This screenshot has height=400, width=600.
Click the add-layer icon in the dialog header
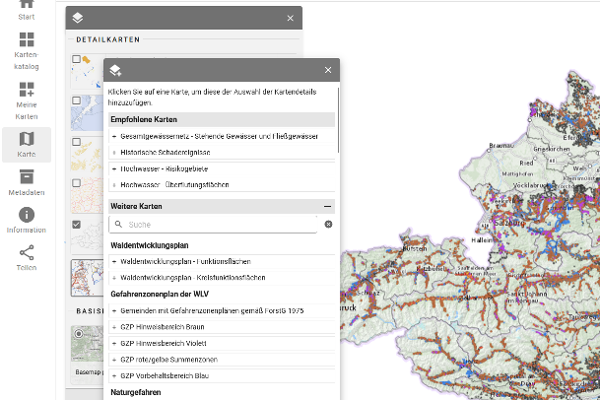pyautogui.click(x=115, y=70)
